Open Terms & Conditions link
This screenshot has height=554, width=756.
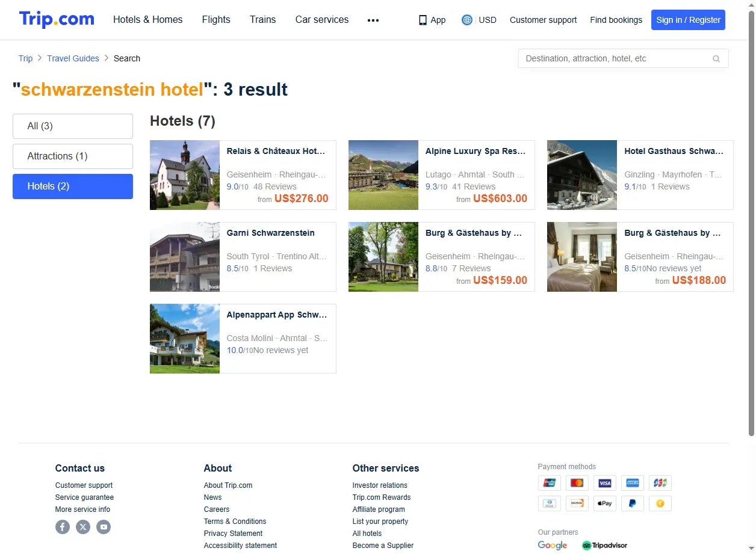(x=235, y=522)
